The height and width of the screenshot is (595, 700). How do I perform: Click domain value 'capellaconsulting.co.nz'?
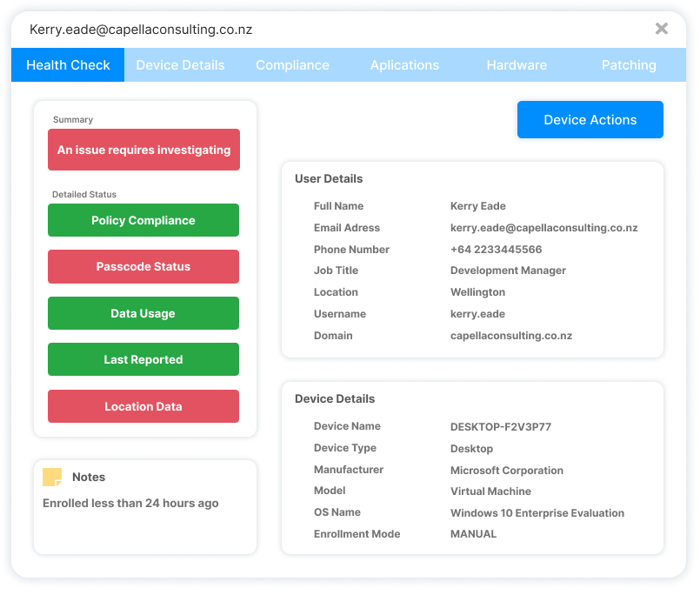click(511, 336)
